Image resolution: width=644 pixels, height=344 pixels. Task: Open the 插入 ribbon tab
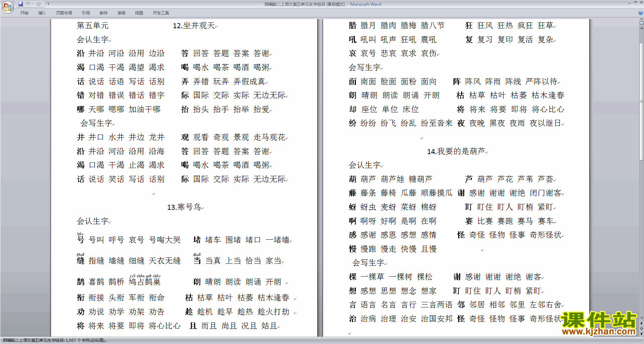click(42, 13)
